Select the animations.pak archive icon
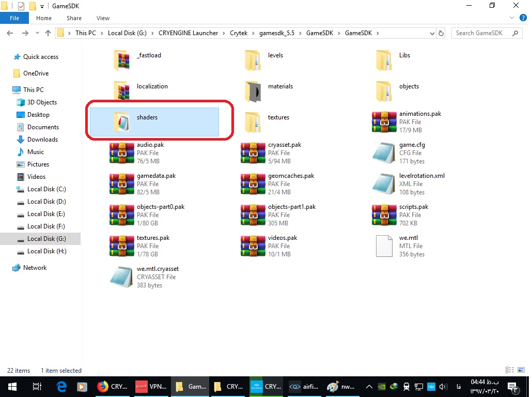The width and height of the screenshot is (532, 397). click(x=384, y=121)
